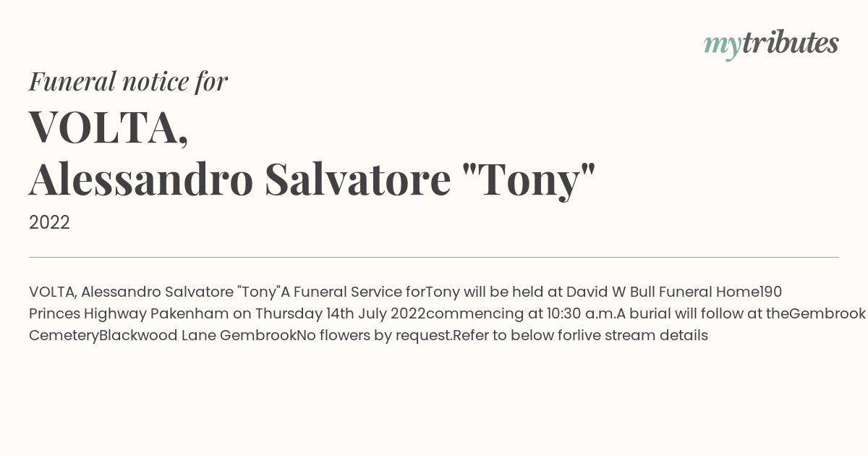
Task: Click the nickname "Tony" in the large title
Action: click(529, 181)
